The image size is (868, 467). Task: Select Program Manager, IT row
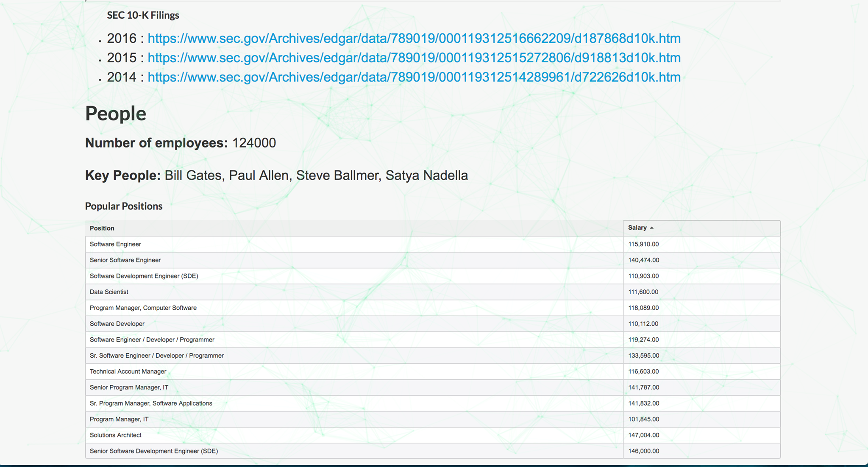[x=119, y=419]
